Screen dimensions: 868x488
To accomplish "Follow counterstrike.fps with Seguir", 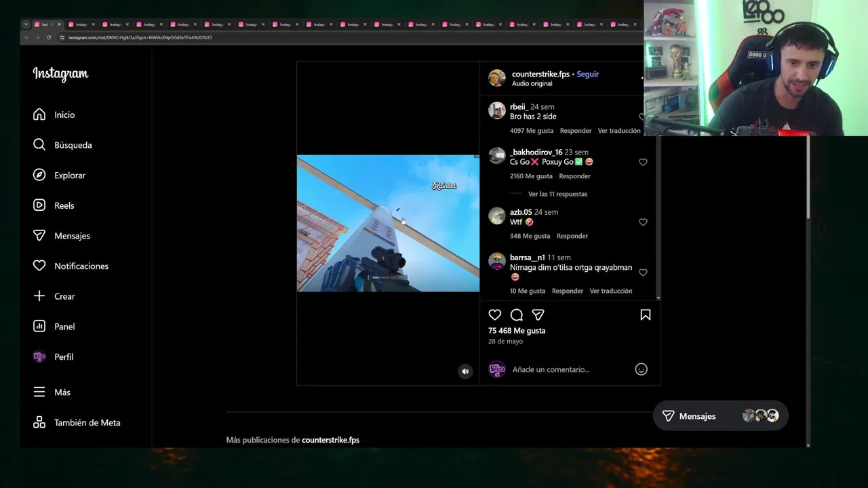I will coord(588,74).
